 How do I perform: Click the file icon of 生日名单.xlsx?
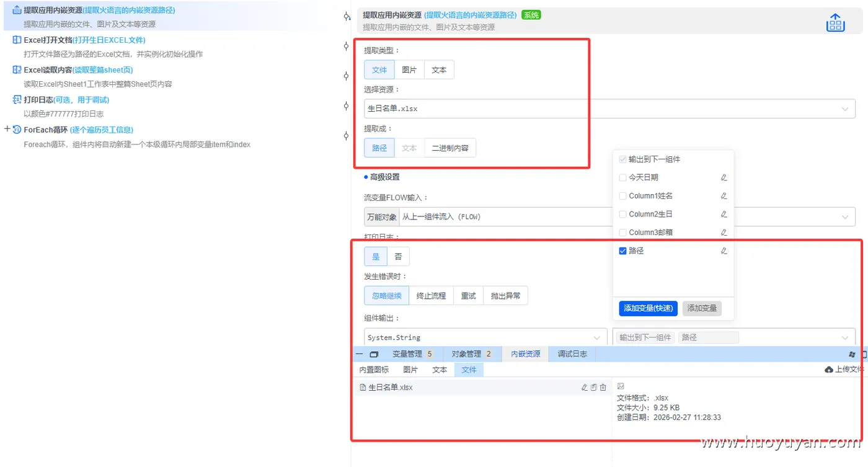coord(363,387)
